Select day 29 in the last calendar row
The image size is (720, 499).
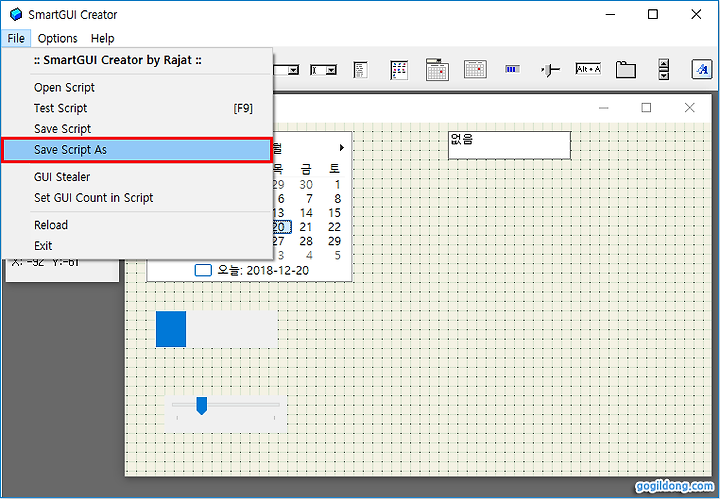[x=334, y=241]
